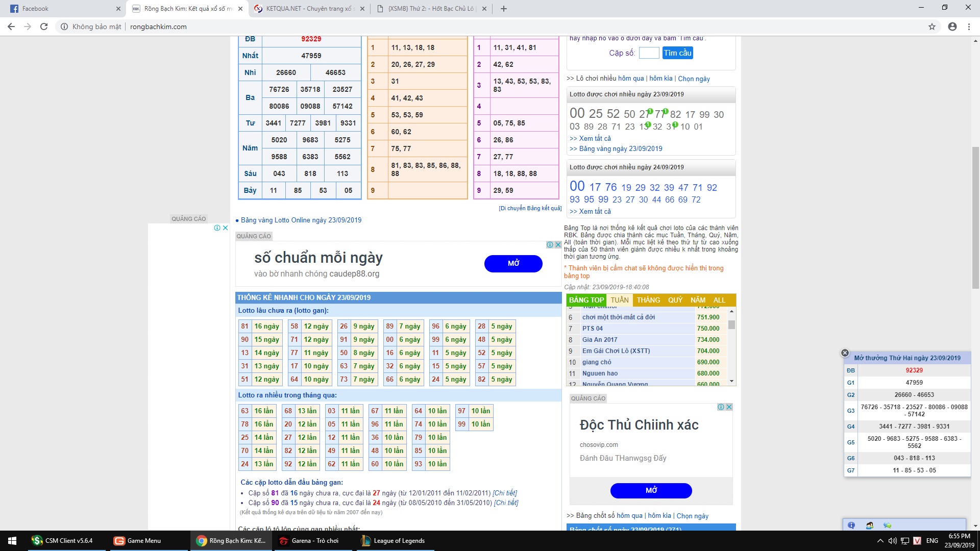Click the Tìm cầu button
The height and width of the screenshot is (551, 980).
click(677, 53)
